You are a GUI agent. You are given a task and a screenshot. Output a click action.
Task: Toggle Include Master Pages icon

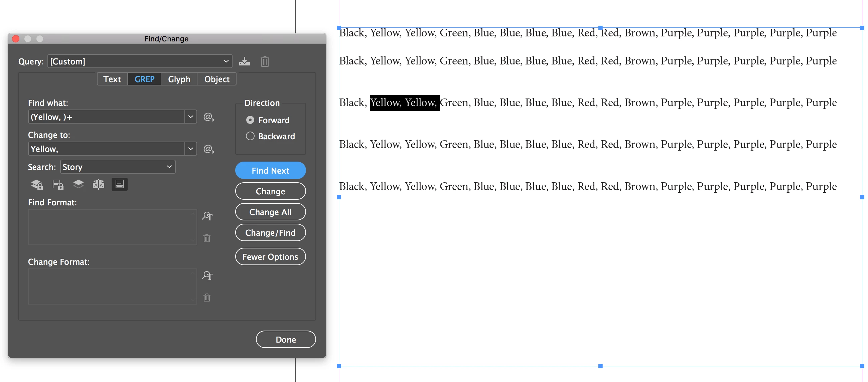pos(98,184)
